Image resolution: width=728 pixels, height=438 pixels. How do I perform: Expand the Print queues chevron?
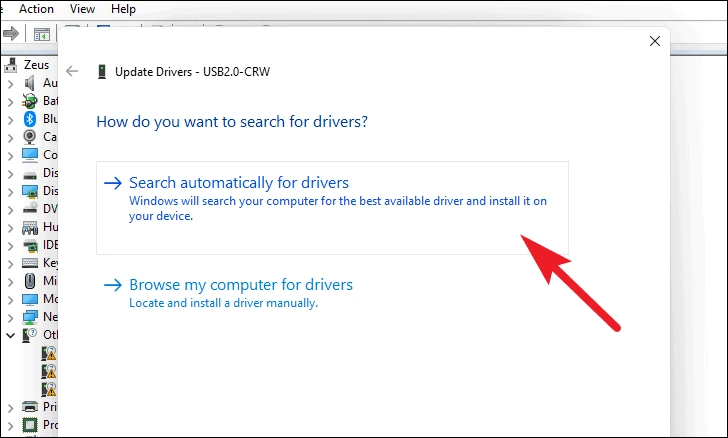[11, 408]
